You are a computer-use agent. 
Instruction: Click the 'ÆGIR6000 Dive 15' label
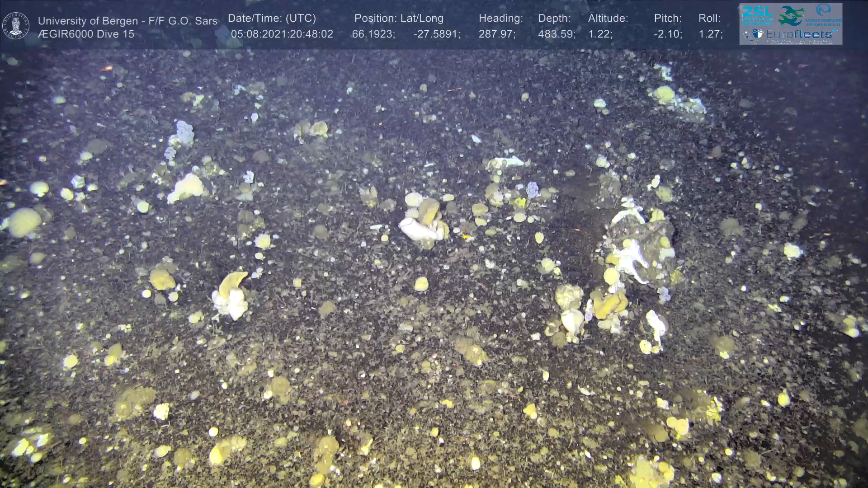[86, 34]
